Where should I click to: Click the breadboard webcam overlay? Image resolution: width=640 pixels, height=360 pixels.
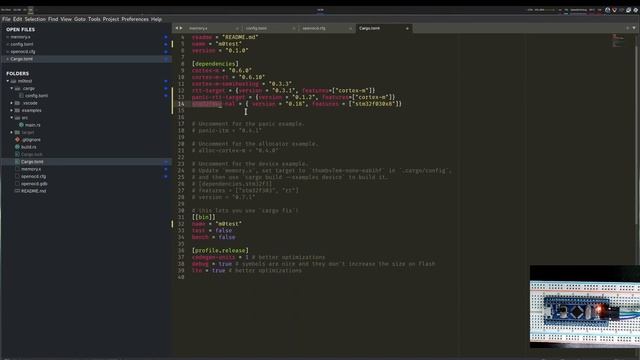584,307
